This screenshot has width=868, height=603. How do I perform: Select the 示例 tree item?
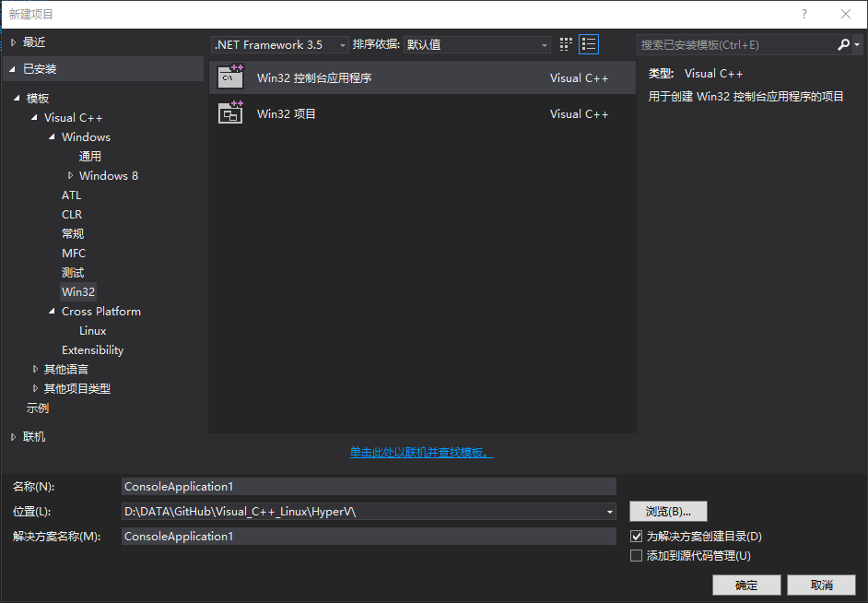click(x=38, y=408)
